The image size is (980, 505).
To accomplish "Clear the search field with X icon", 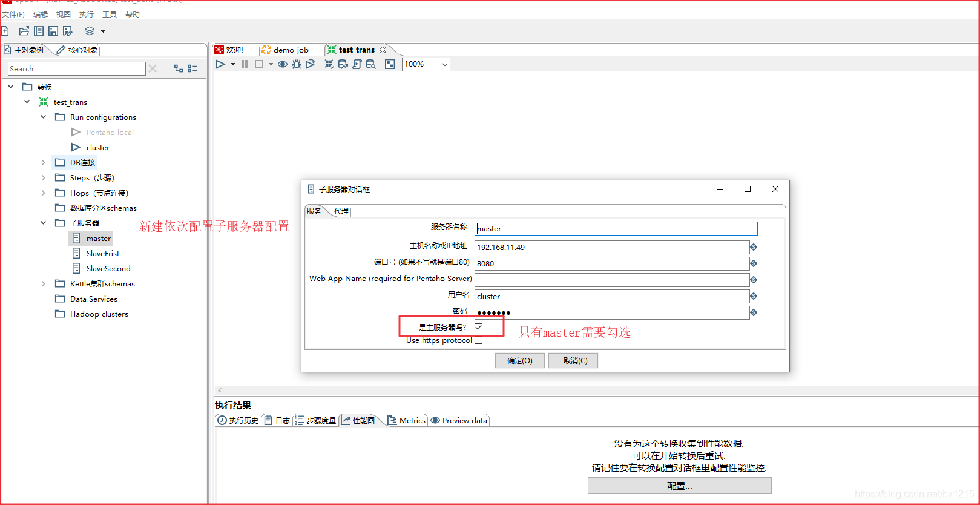I will 153,68.
